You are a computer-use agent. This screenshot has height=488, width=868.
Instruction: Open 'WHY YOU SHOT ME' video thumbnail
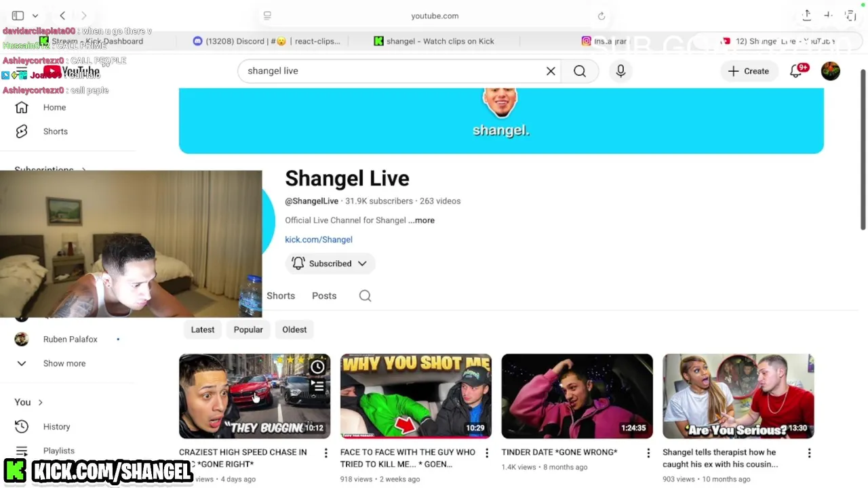click(416, 396)
